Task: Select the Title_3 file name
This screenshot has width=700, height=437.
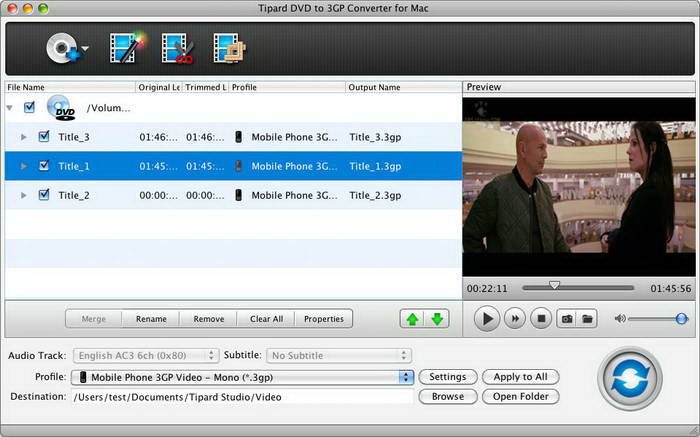Action: 74,137
